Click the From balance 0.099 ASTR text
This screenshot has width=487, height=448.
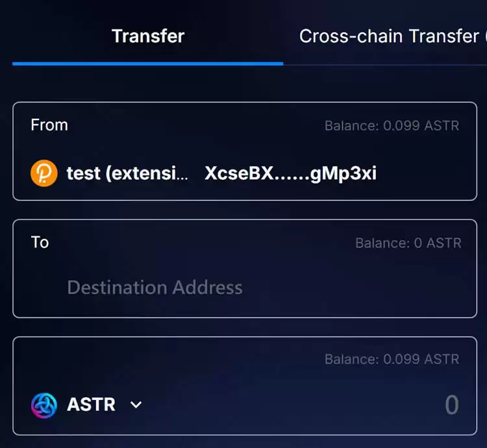pyautogui.click(x=392, y=126)
